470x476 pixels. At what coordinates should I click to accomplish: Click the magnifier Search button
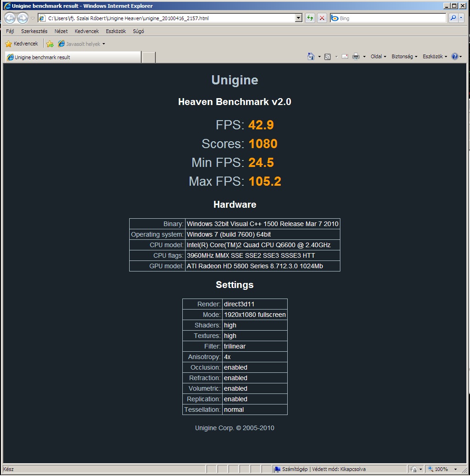pyautogui.click(x=453, y=18)
